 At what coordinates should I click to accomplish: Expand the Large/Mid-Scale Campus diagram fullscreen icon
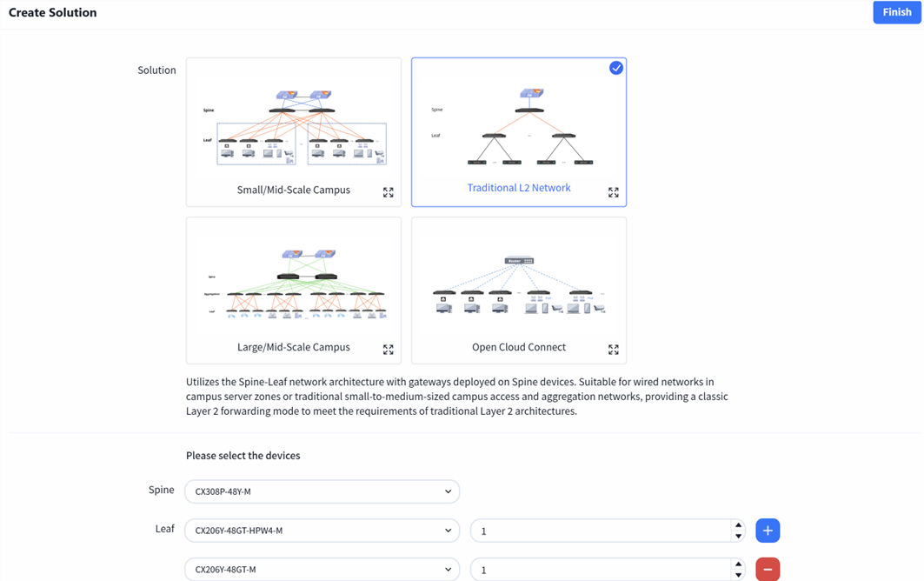(388, 349)
